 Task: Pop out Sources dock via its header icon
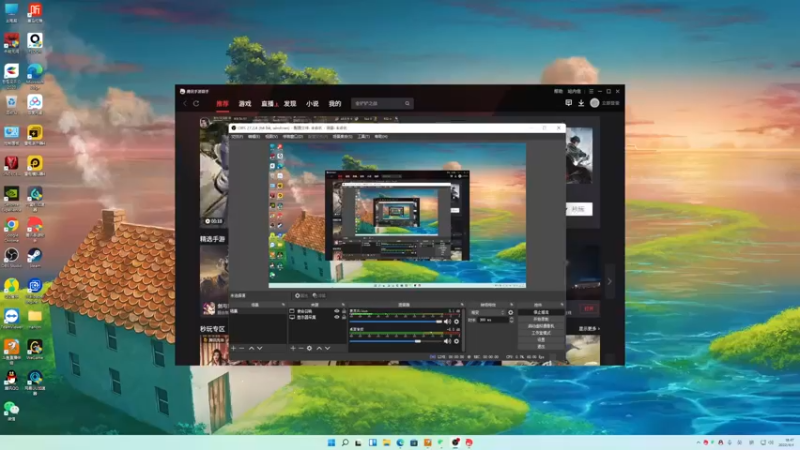point(343,305)
